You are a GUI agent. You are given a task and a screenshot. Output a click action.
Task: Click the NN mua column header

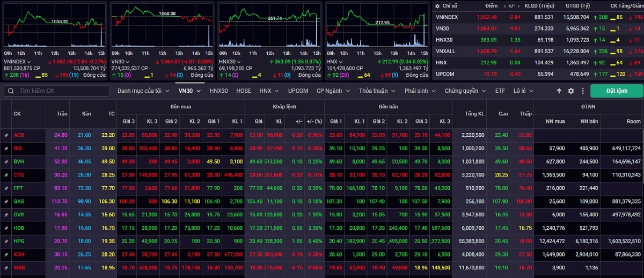555,121
